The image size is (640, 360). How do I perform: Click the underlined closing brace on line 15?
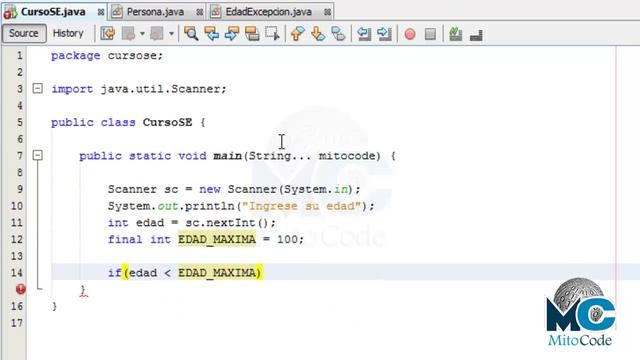coord(83,290)
